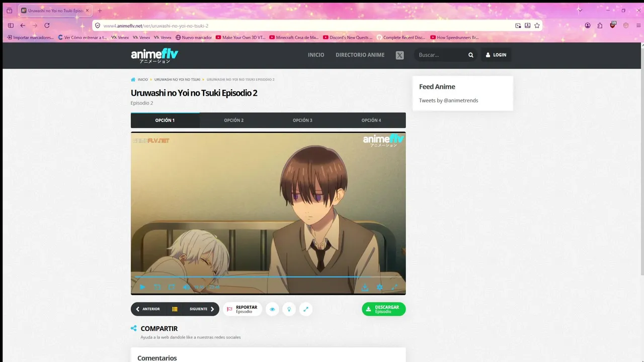Click the rewind icon in the video player
The width and height of the screenshot is (644, 362).
157,287
